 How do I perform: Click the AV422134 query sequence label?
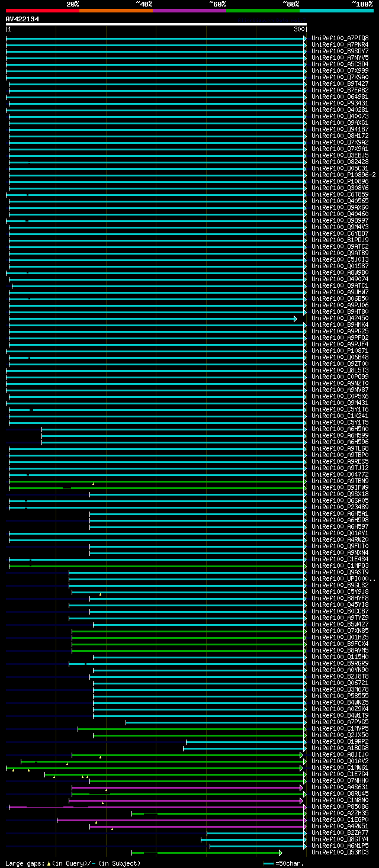23,19
